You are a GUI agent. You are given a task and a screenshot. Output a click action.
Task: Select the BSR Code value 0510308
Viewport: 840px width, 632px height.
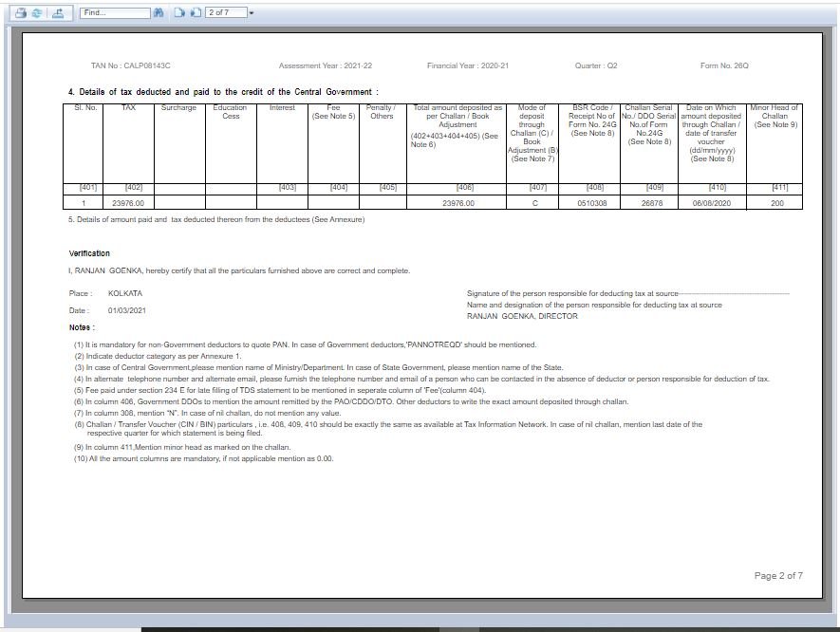point(593,202)
